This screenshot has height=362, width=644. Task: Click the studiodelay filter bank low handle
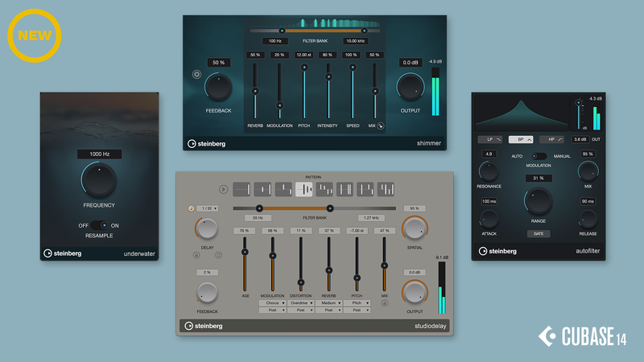coord(259,208)
